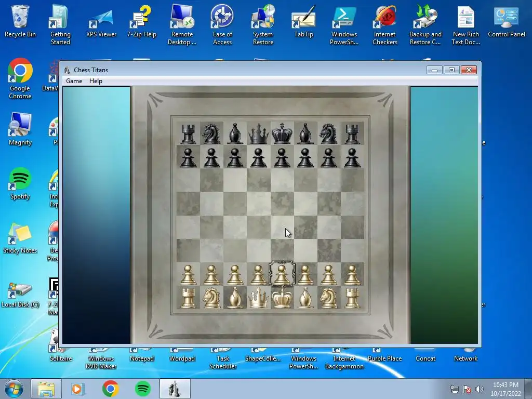The height and width of the screenshot is (399, 532).
Task: Open the Internet Checkers desktop shortcut
Action: pyautogui.click(x=385, y=25)
